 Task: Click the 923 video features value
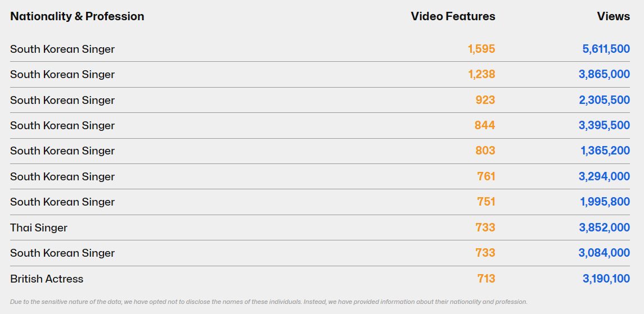pos(485,100)
